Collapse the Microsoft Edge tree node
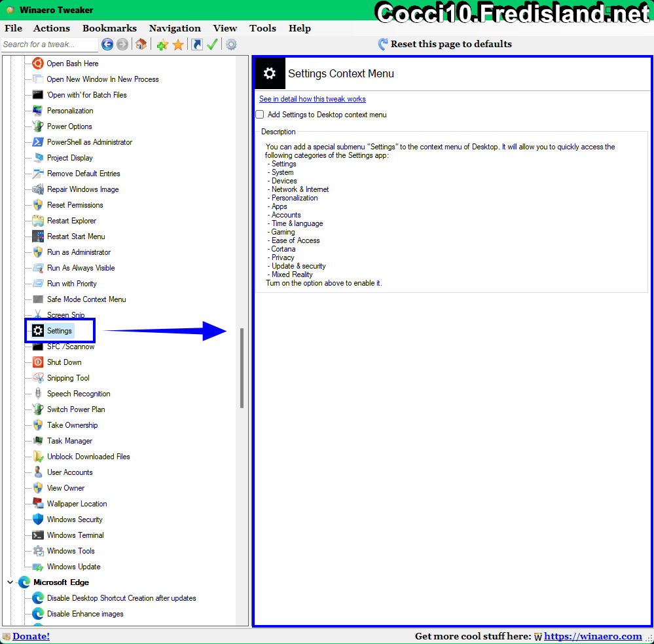The height and width of the screenshot is (644, 654). pos(10,582)
